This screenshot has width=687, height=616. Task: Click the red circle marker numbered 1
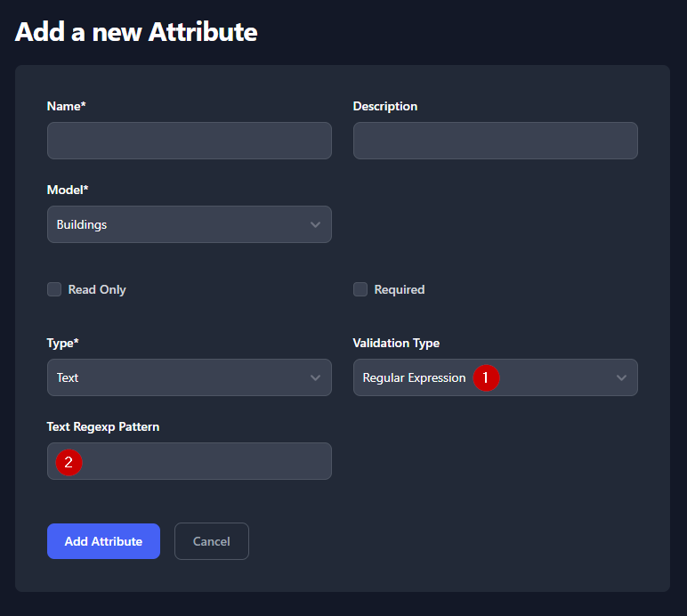(485, 377)
